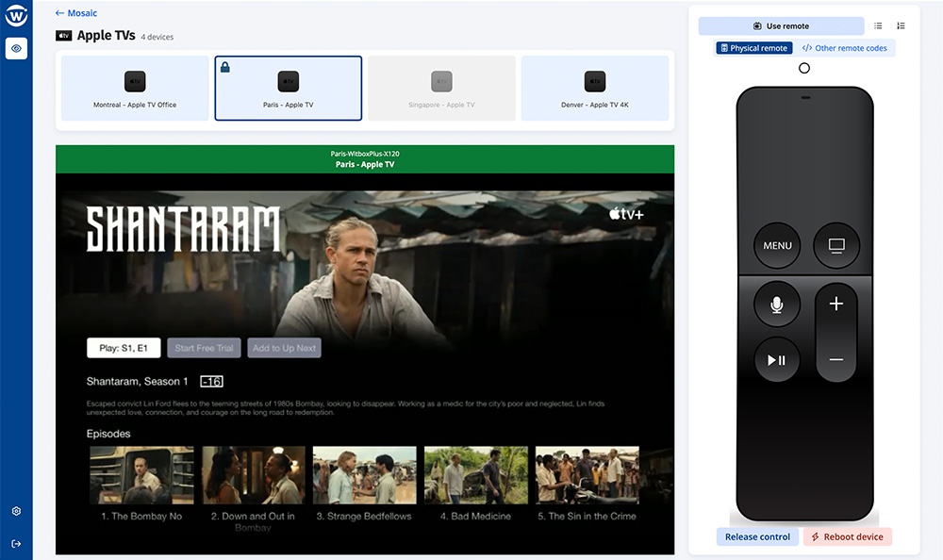
Task: Click the Witbe logo in the sidebar
Action: coord(16,16)
